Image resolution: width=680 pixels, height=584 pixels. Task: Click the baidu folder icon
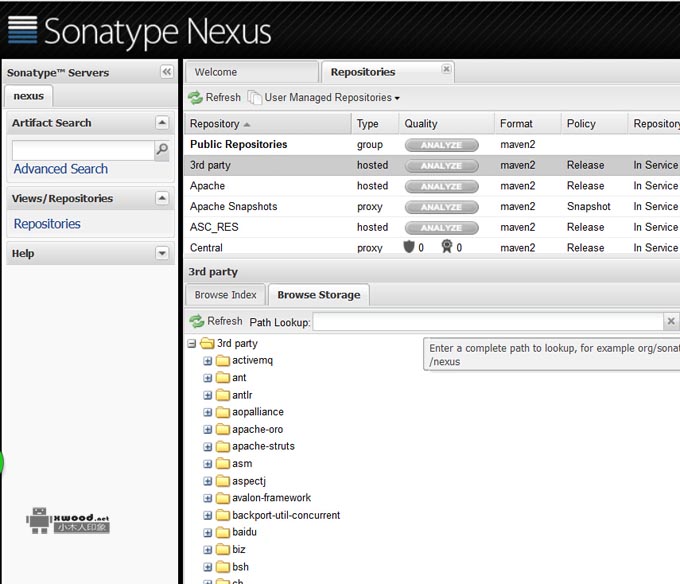[x=223, y=532]
